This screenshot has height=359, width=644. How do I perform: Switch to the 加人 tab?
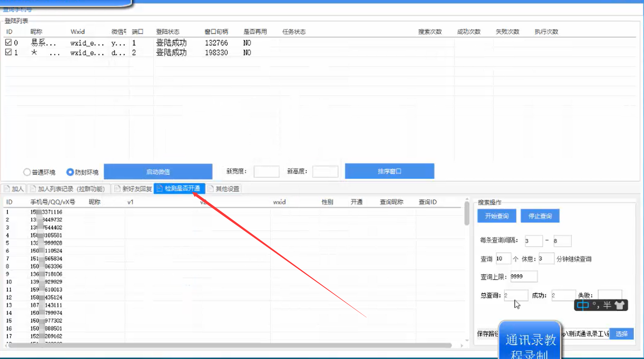14,189
